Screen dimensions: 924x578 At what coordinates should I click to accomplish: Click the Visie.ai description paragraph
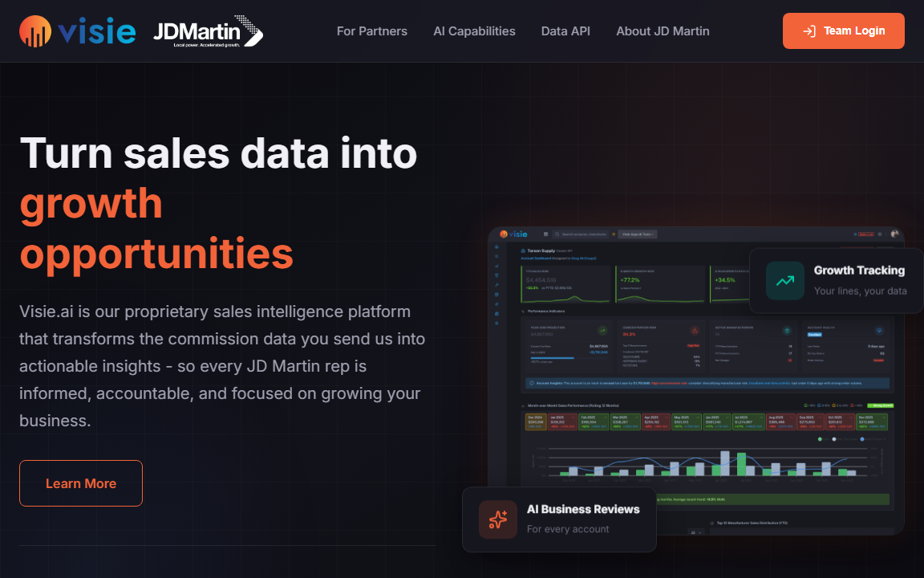222,366
